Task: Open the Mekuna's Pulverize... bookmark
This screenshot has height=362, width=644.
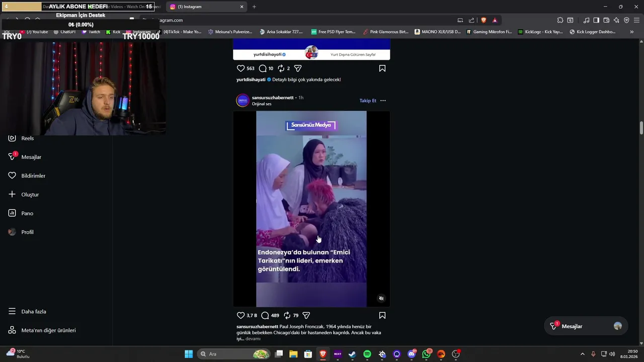Action: coord(230,32)
